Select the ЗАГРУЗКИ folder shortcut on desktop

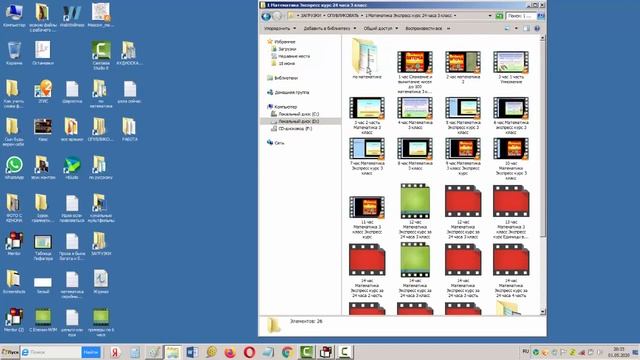(100, 244)
